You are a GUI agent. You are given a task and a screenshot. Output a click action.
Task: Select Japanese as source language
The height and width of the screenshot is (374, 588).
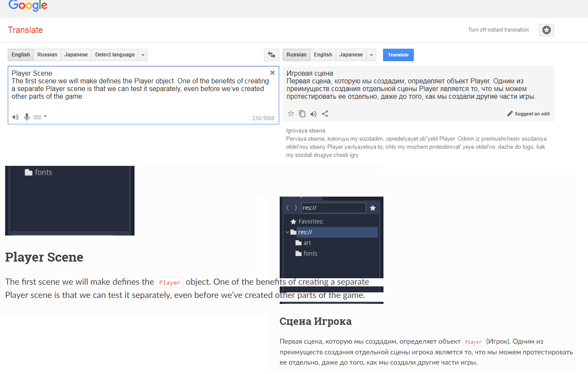pyautogui.click(x=76, y=55)
